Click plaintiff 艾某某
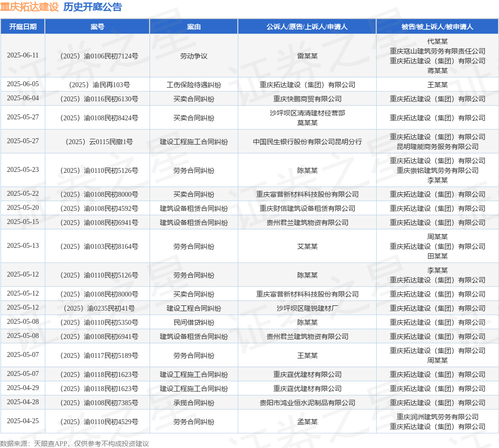This screenshot has width=499, height=448. click(307, 246)
